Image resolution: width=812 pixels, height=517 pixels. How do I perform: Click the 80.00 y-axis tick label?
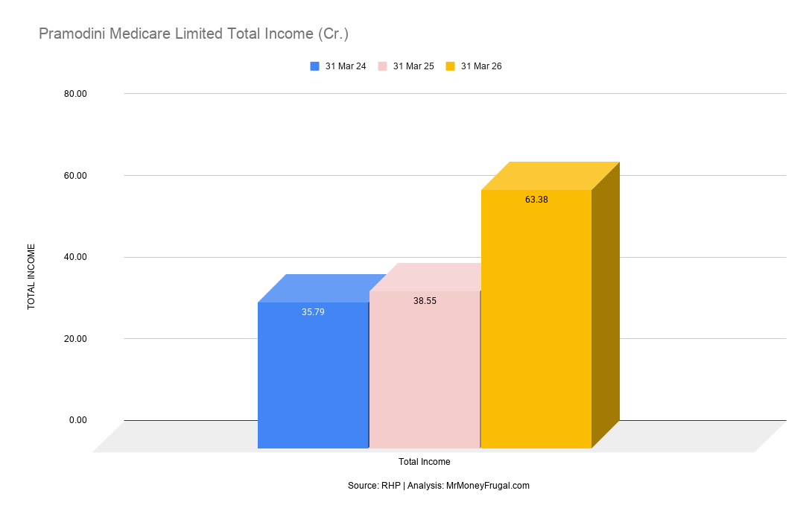[75, 94]
